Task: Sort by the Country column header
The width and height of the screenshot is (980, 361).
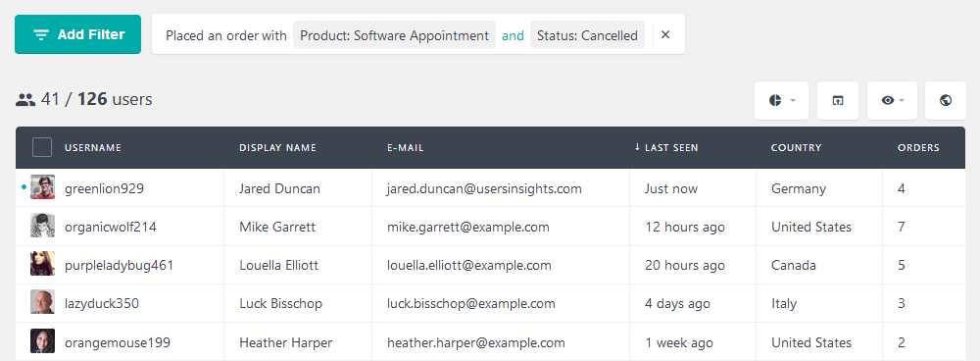Action: [x=796, y=148]
